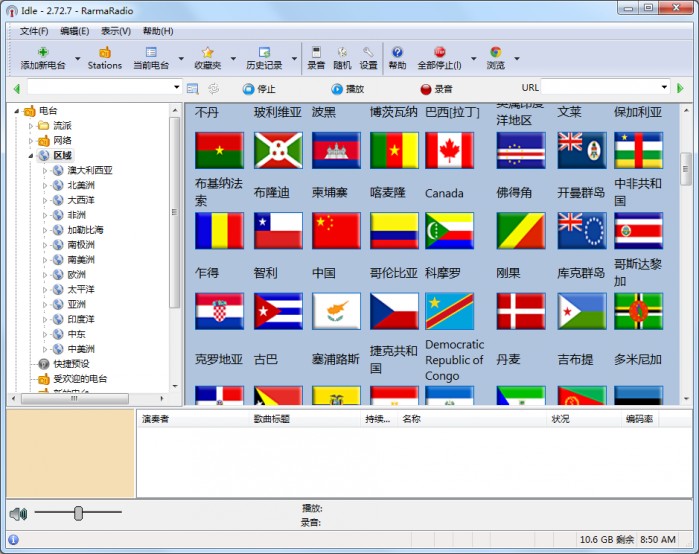
Task: Open dropdown arrow next to 当前电台
Action: [181, 58]
